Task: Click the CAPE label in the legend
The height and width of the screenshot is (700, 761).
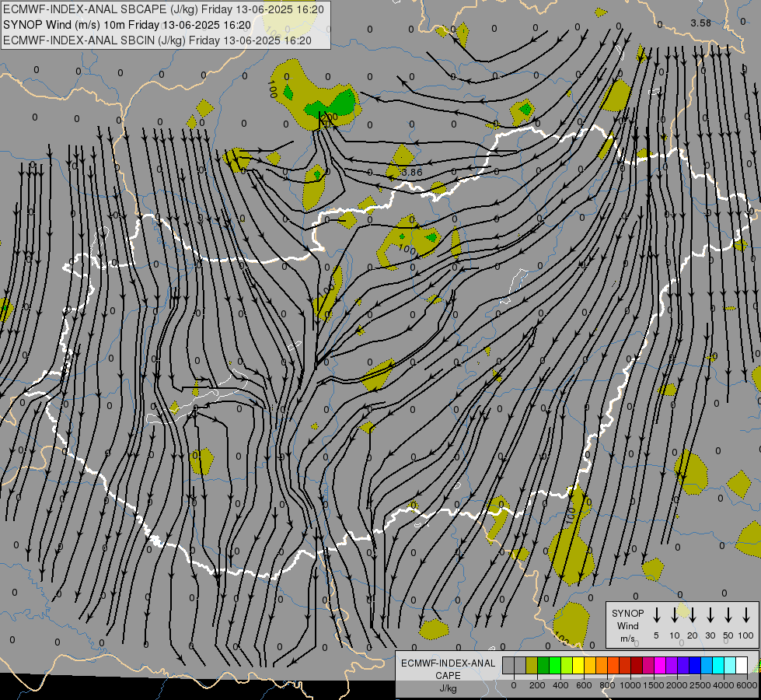Action: [448, 676]
